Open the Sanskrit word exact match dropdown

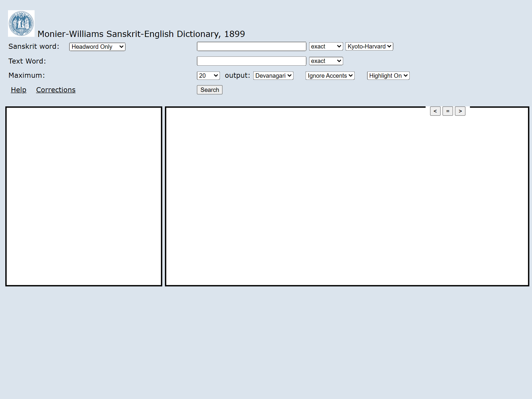[x=326, y=46]
